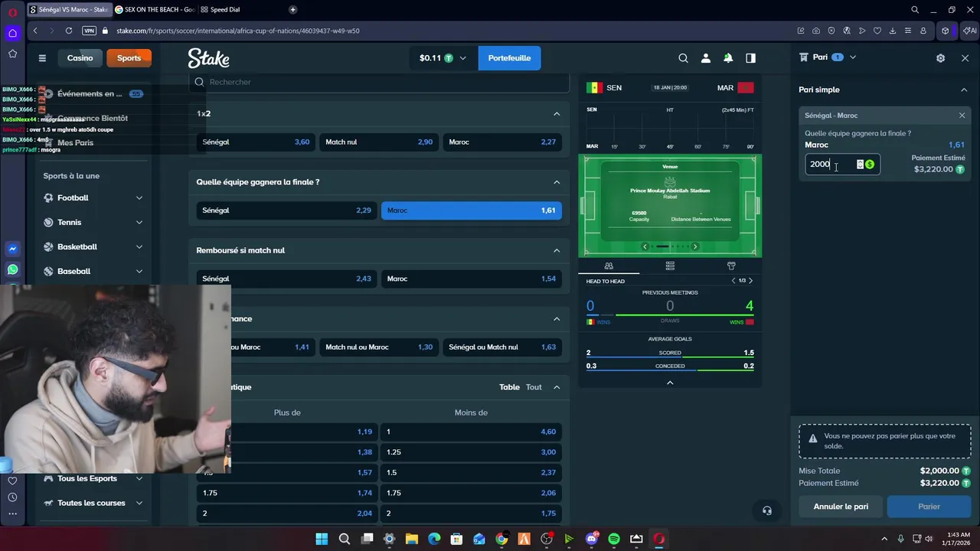Remove Sénégal - Maroc bet from slip
Viewport: 980px width, 551px height.
pyautogui.click(x=962, y=116)
